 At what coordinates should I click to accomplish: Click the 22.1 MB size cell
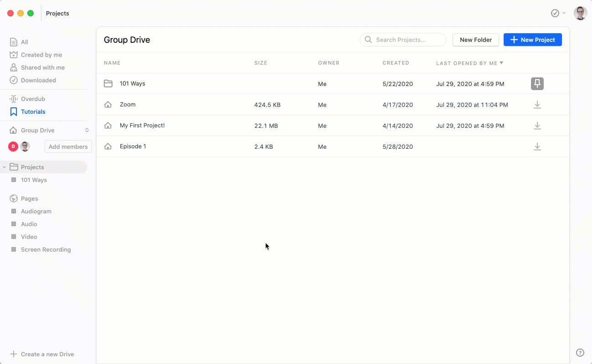266,126
